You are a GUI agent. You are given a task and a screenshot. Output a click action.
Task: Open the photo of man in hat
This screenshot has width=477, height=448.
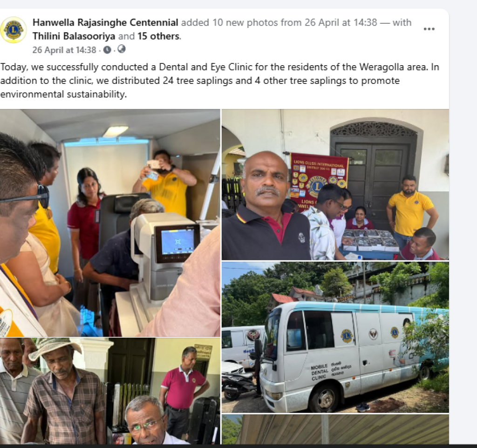click(110, 391)
